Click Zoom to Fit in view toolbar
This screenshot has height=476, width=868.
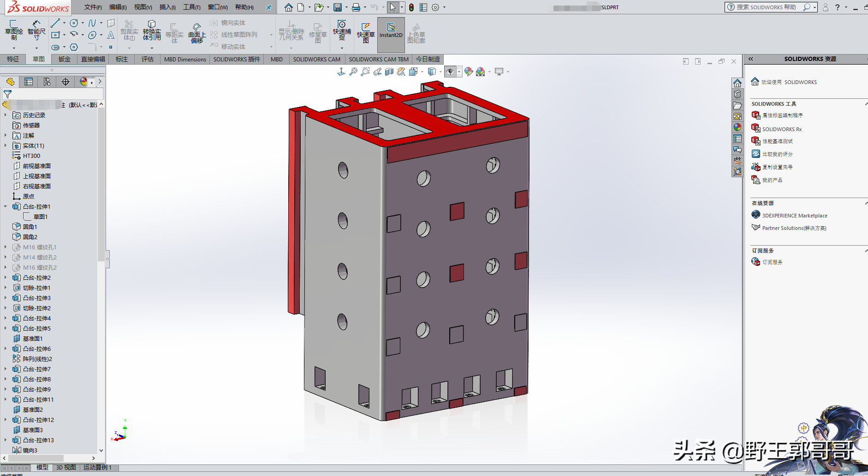coord(353,72)
